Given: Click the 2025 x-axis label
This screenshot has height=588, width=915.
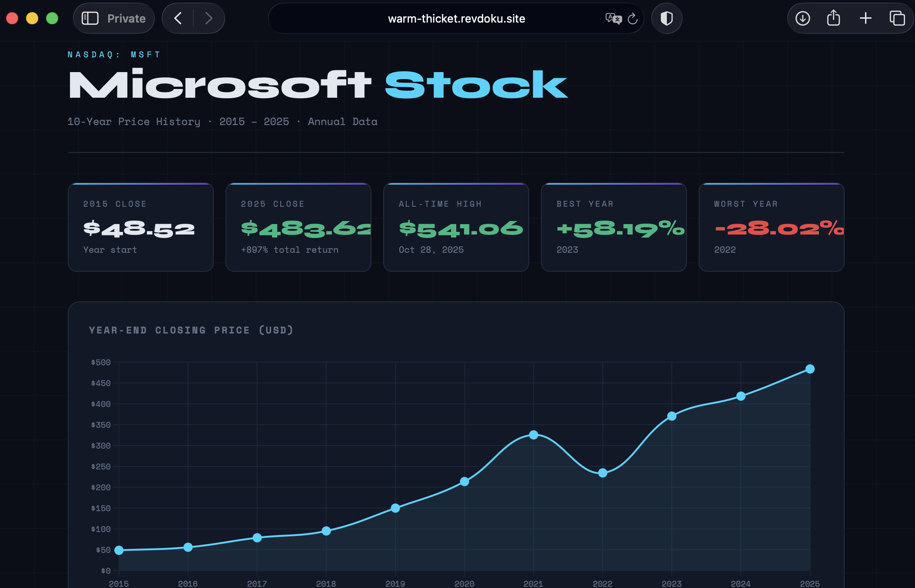Looking at the screenshot, I should pyautogui.click(x=810, y=584).
